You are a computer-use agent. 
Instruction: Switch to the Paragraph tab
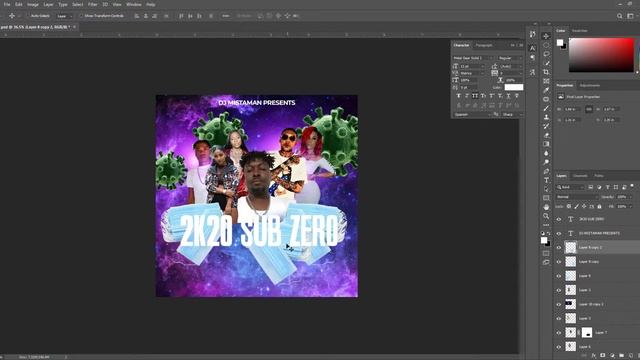click(x=484, y=45)
